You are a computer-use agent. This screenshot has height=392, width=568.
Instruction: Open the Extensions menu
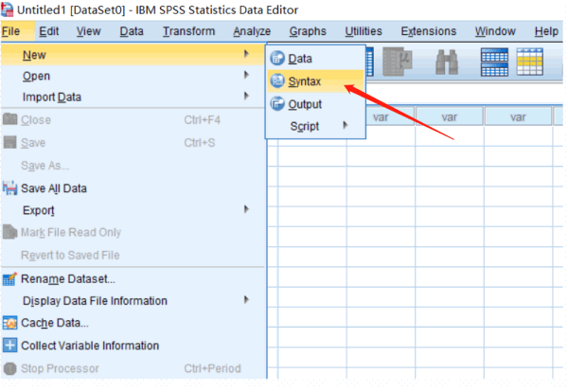[x=429, y=31]
